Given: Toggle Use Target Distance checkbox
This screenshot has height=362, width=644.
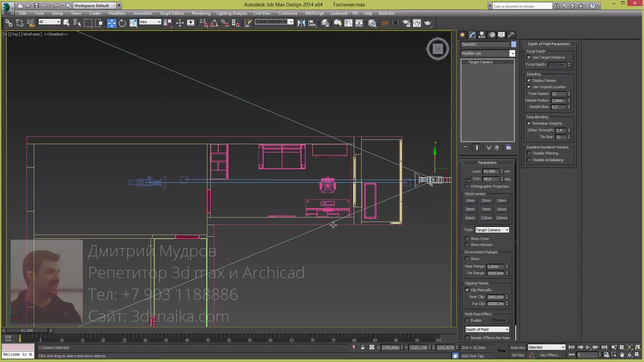Looking at the screenshot, I should (x=529, y=57).
